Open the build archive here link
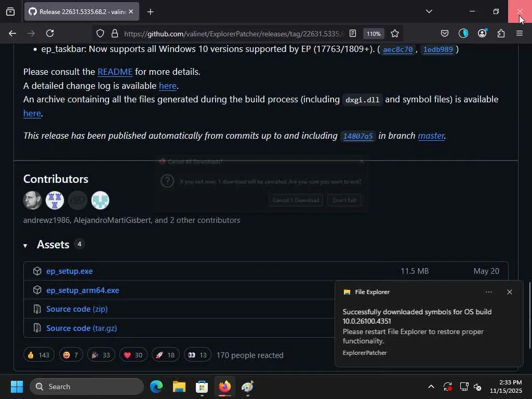 tap(32, 113)
